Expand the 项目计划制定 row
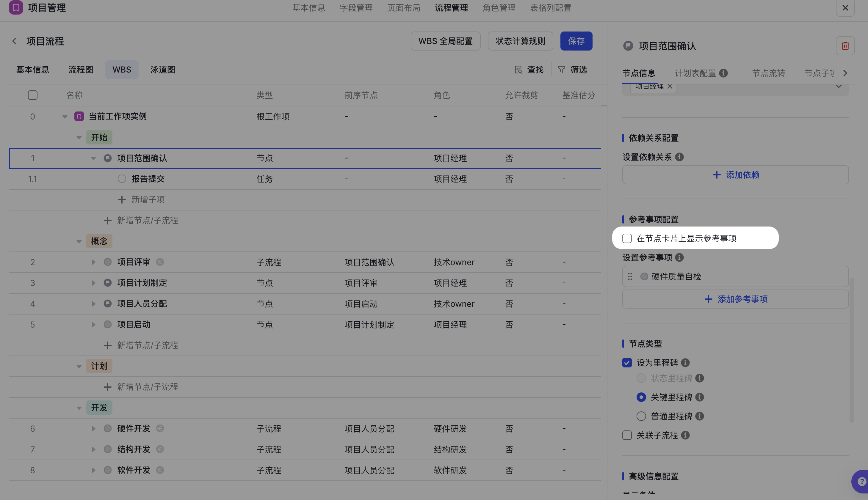868x500 pixels. [x=93, y=283]
